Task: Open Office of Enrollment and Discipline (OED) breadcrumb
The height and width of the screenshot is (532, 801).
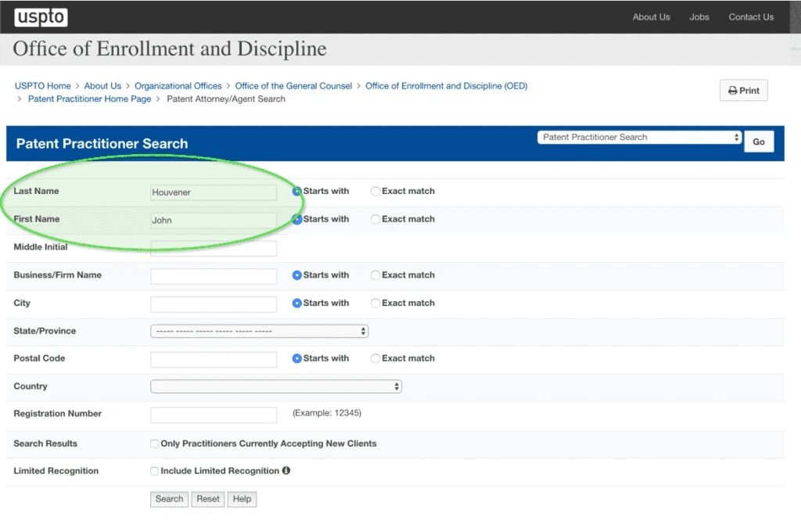Action: click(447, 86)
